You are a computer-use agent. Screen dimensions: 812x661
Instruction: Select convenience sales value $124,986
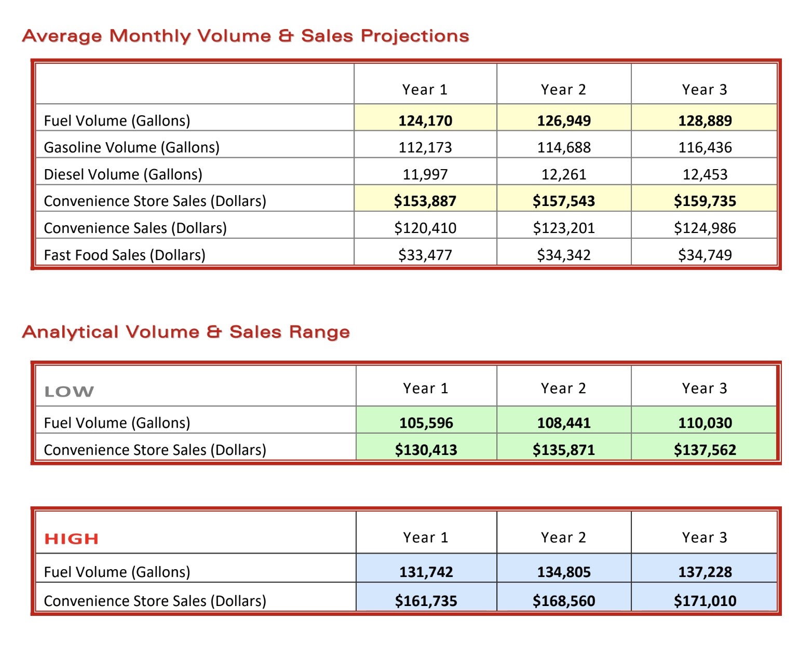pyautogui.click(x=705, y=228)
